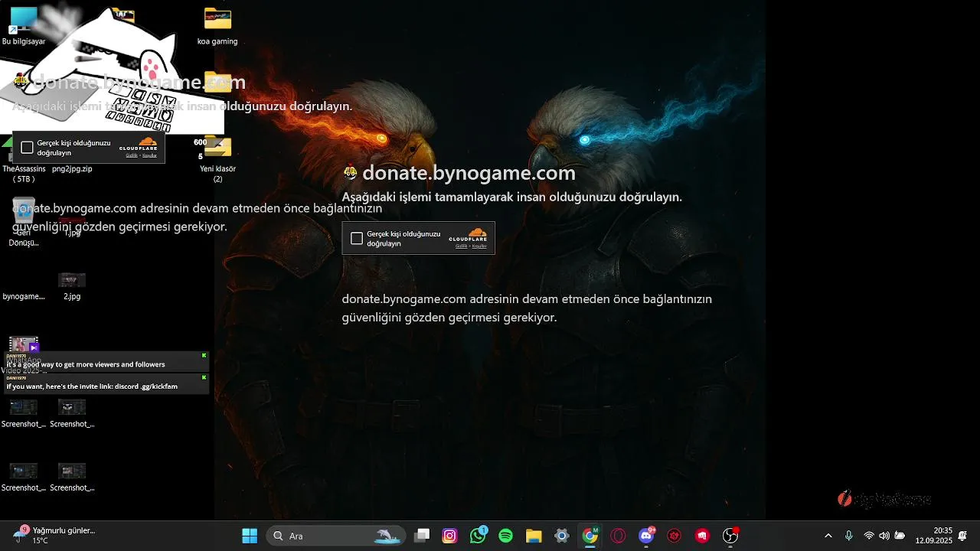Select the Yeni klasör (2) folder
Viewport: 980px width, 551px height.
click(217, 161)
